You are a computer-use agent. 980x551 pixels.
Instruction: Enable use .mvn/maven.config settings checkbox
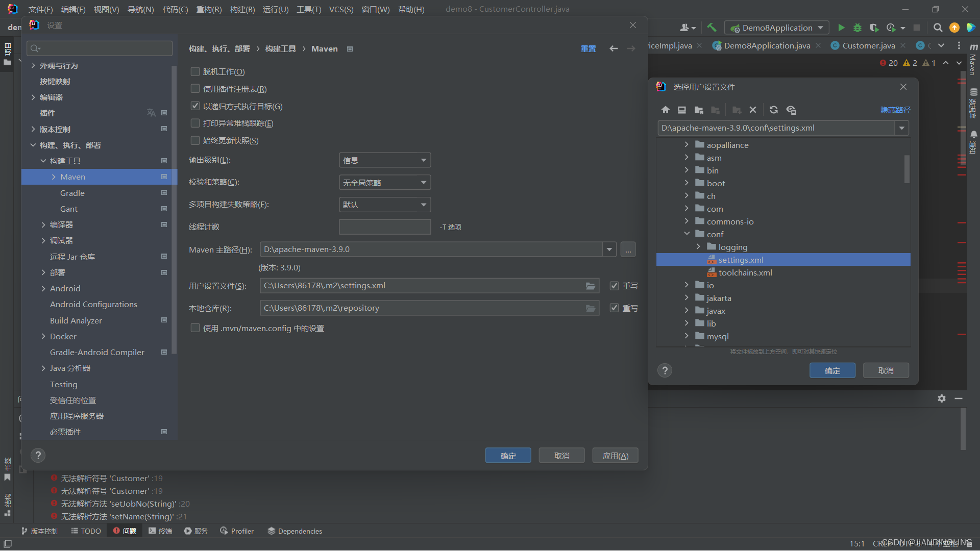pyautogui.click(x=195, y=328)
